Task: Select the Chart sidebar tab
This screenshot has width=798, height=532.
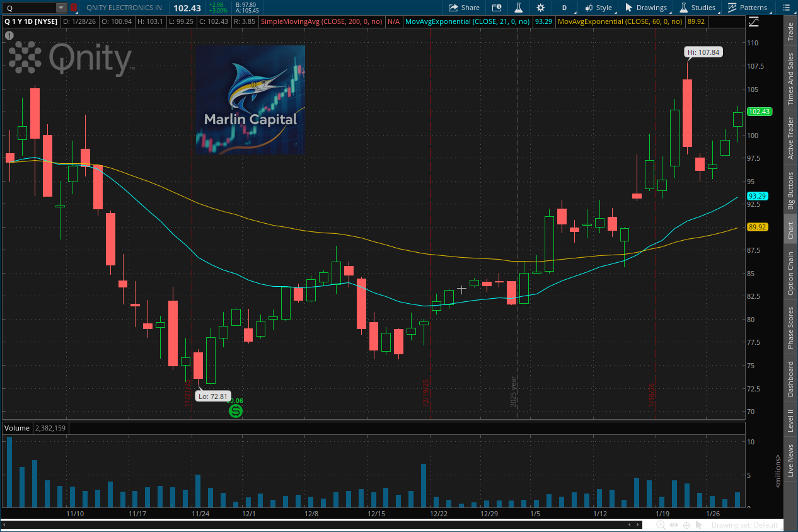Action: click(x=790, y=230)
